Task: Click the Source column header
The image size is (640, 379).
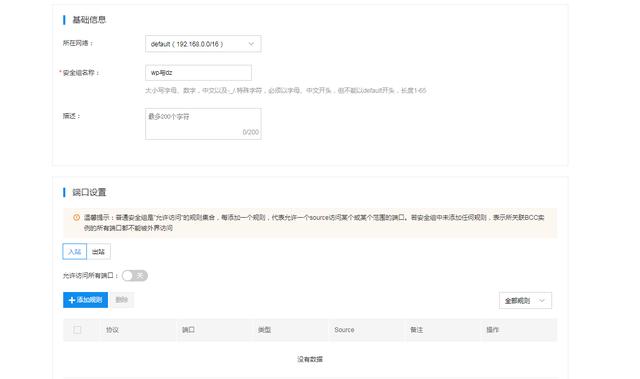Action: (344, 330)
